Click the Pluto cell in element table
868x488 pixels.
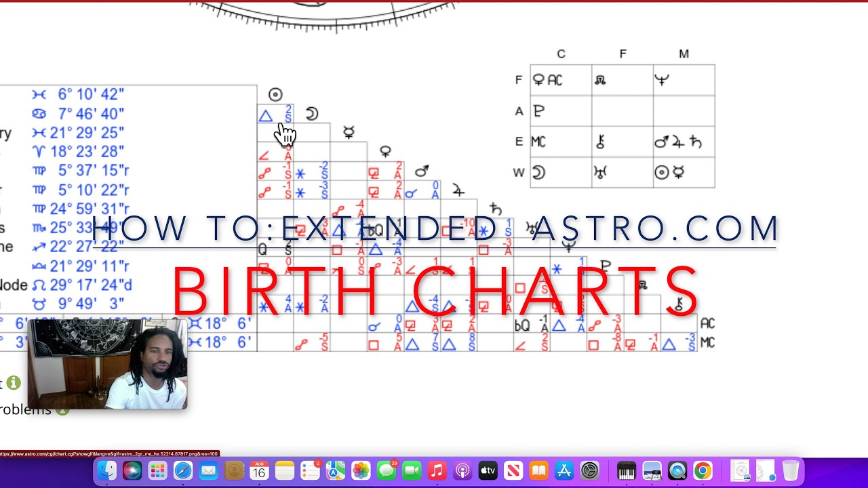561,111
